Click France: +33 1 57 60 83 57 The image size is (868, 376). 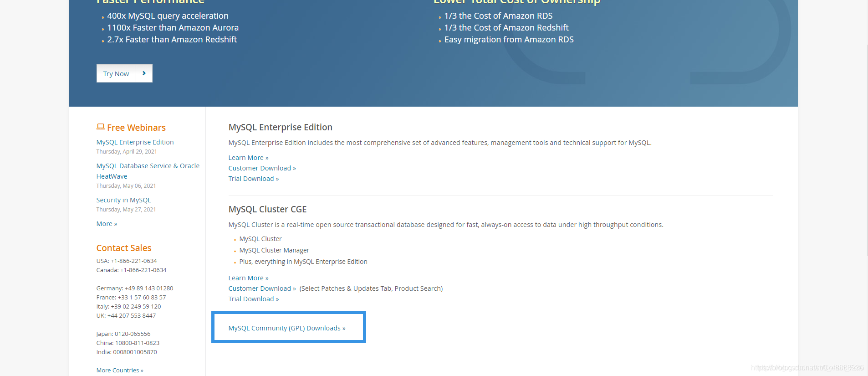coord(131,298)
